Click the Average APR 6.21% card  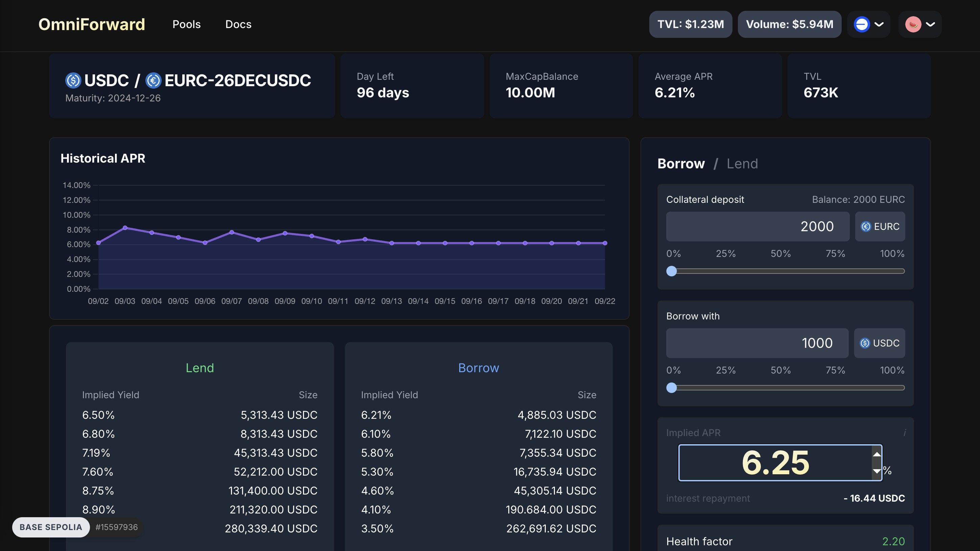(710, 86)
